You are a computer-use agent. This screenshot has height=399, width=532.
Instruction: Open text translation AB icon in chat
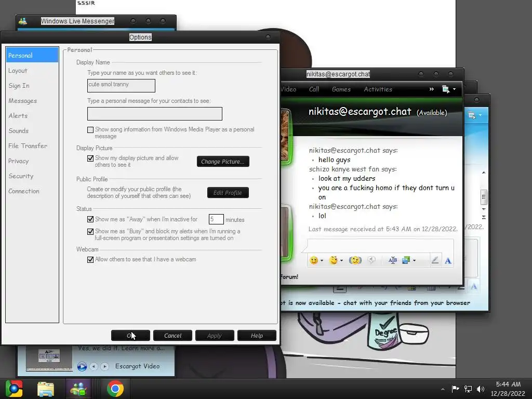[x=393, y=260]
